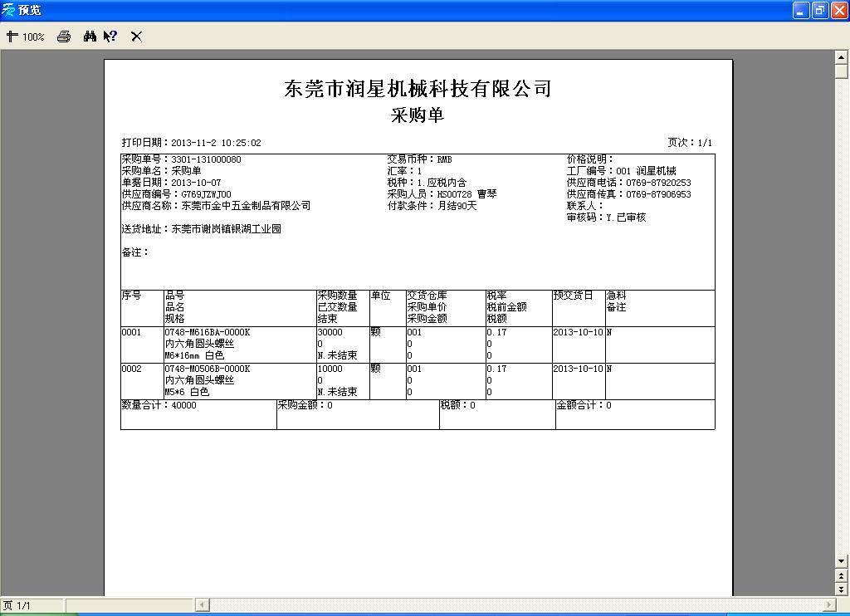Click the 采购单 heading

pyautogui.click(x=418, y=115)
